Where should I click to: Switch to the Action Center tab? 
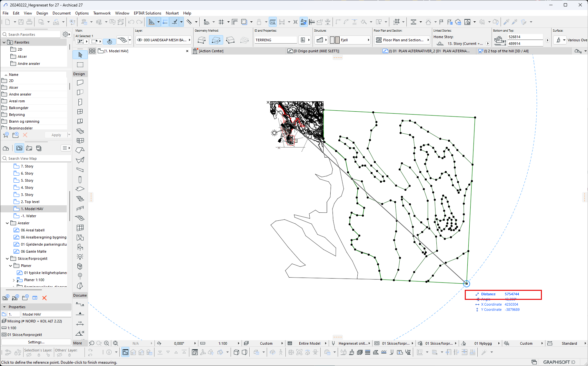point(211,51)
